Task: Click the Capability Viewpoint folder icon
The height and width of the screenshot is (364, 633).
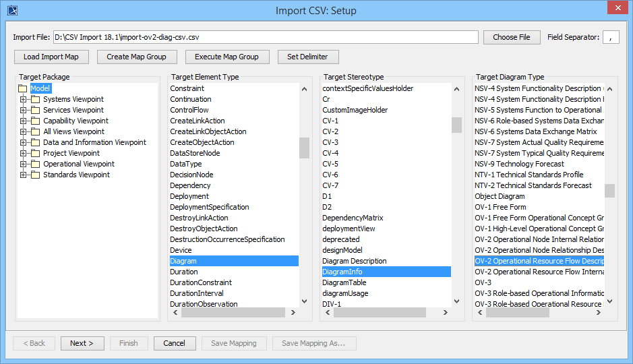Action: (36, 121)
